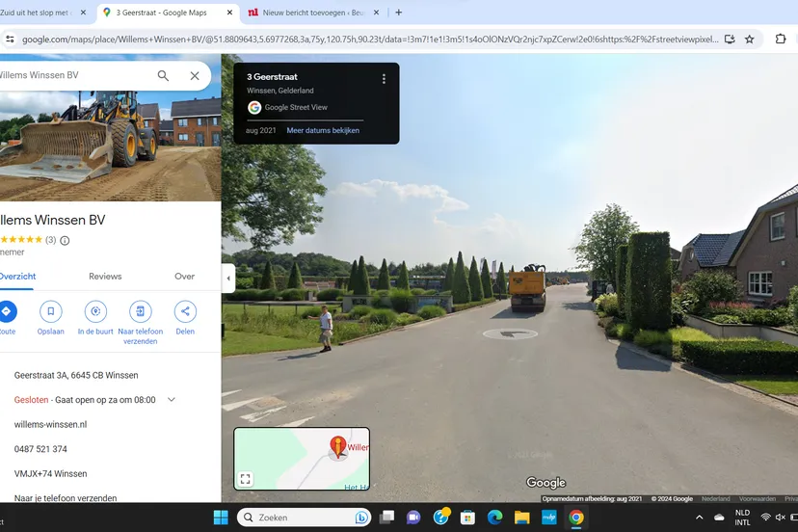Image resolution: width=798 pixels, height=532 pixels.
Task: Click the 3 Geerstraat title in Street View card
Action: (x=273, y=77)
